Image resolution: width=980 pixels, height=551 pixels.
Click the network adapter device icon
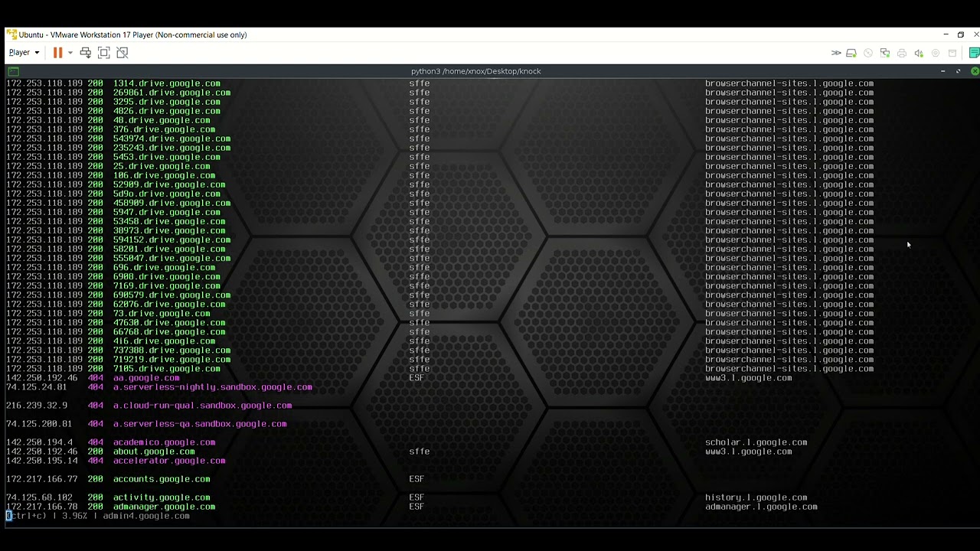(885, 53)
